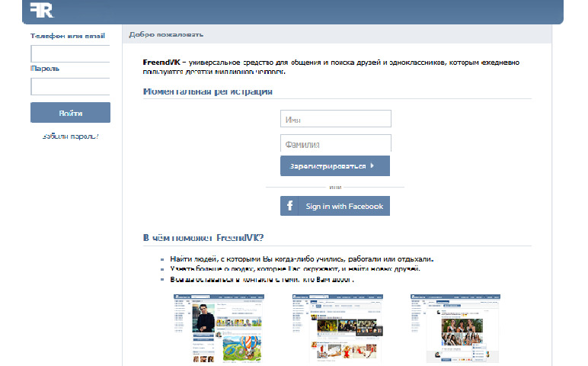The height and width of the screenshot is (366, 588).
Task: Focus the Пароль password field
Action: tap(70, 87)
